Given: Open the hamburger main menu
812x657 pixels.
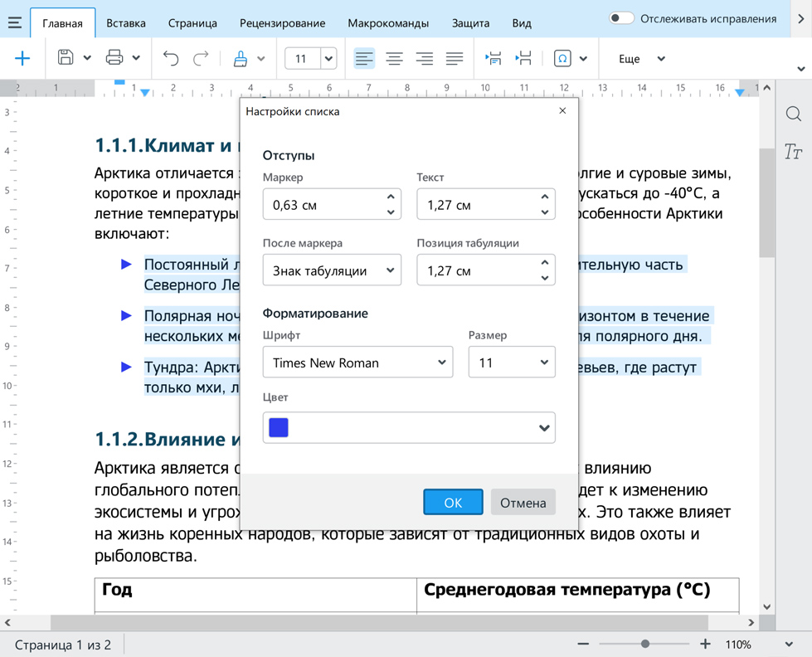Looking at the screenshot, I should coord(14,22).
